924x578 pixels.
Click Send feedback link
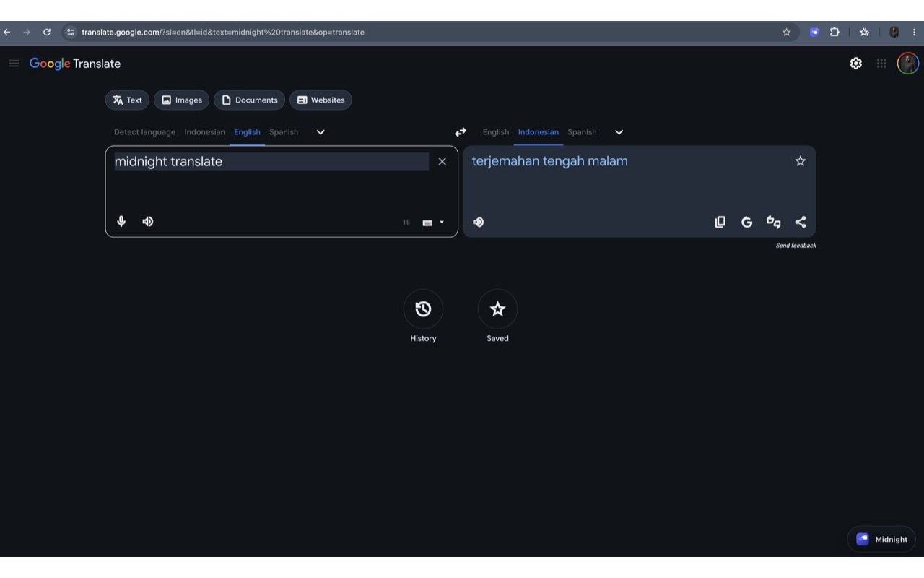796,246
